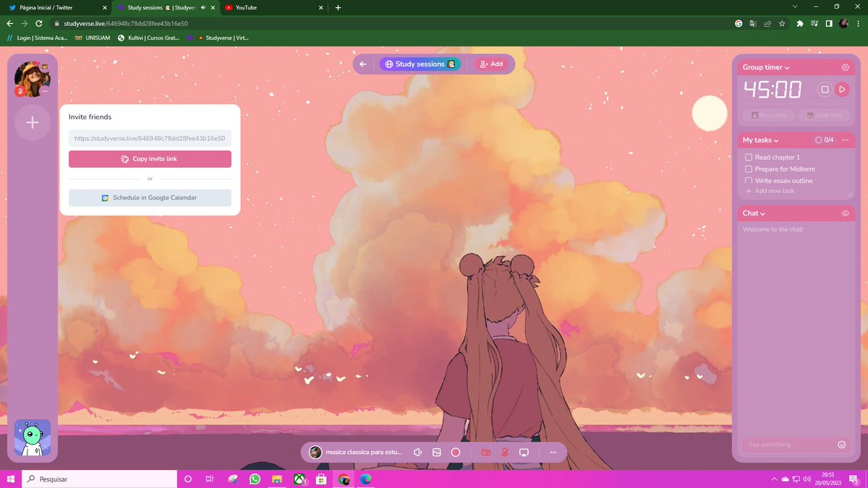
Task: Open the Windows Start menu
Action: tap(11, 479)
